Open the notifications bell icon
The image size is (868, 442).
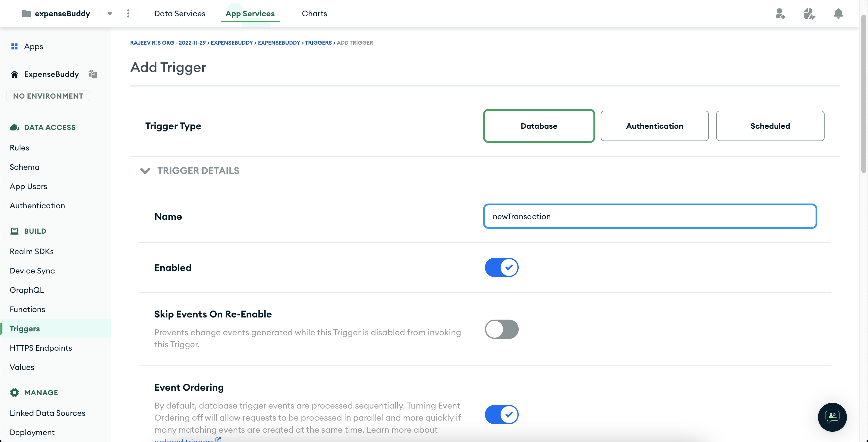tap(838, 14)
